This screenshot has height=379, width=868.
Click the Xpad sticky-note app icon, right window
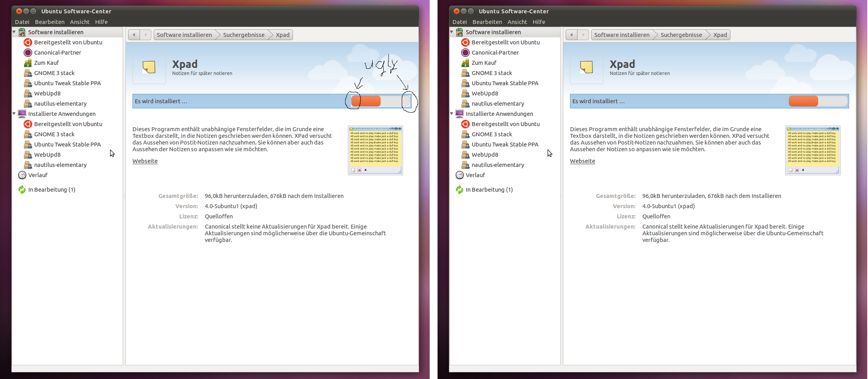point(587,67)
